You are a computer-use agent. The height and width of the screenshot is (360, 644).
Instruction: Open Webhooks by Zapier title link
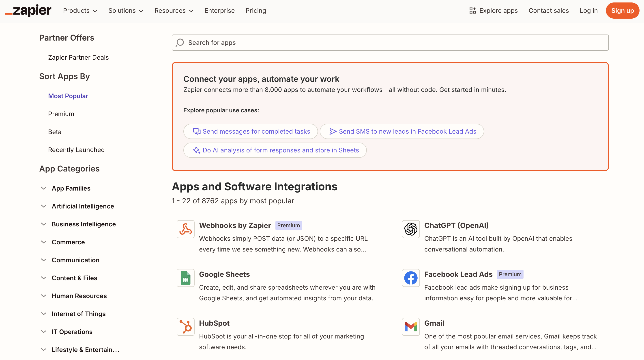coord(235,225)
